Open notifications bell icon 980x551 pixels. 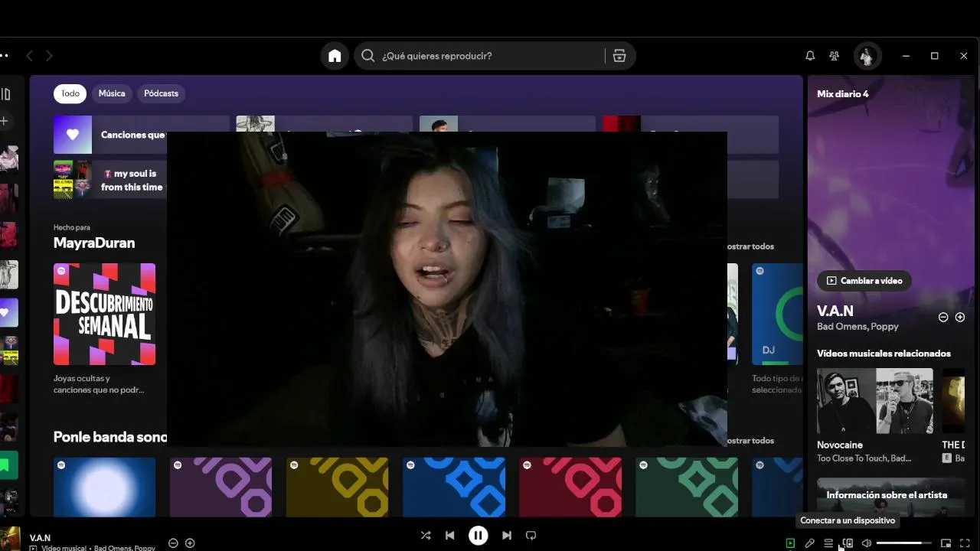810,56
